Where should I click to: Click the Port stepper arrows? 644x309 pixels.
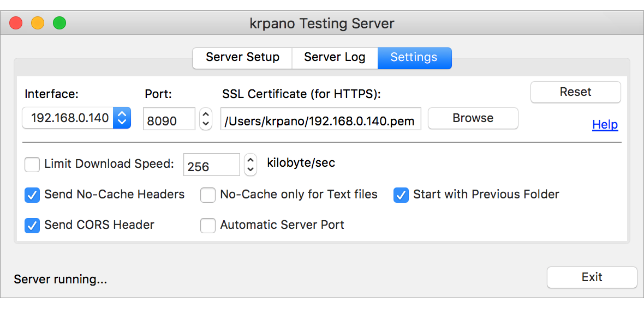pyautogui.click(x=206, y=118)
